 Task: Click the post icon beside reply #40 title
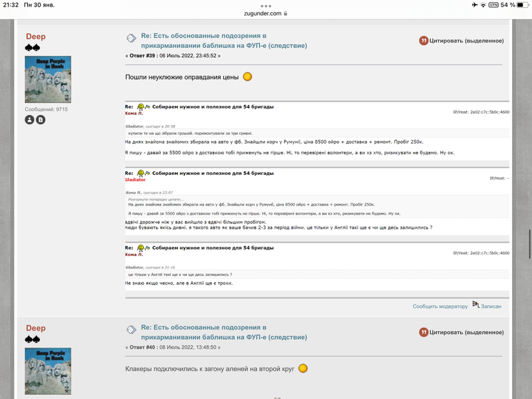click(131, 329)
